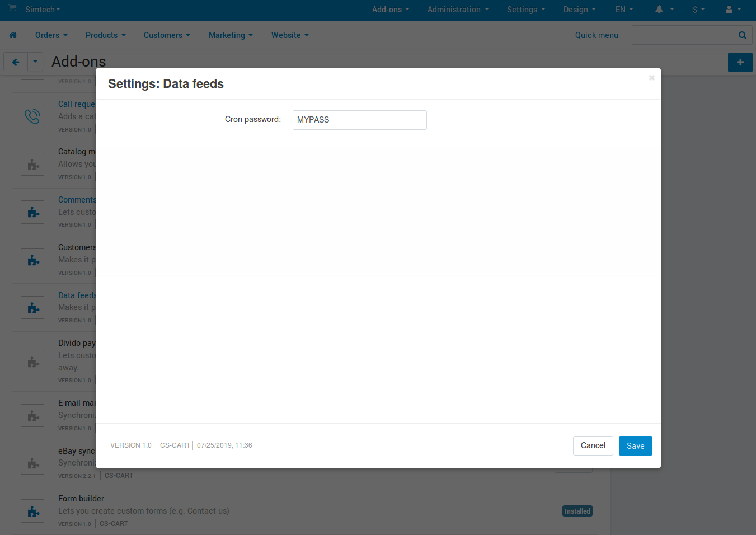The image size is (756, 535).
Task: Click the back arrow icon
Action: [x=15, y=62]
